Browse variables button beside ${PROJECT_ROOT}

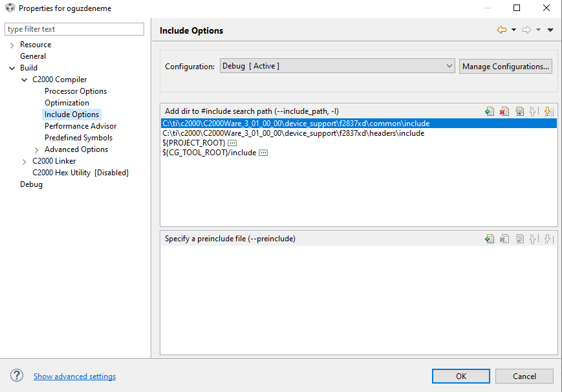(232, 142)
